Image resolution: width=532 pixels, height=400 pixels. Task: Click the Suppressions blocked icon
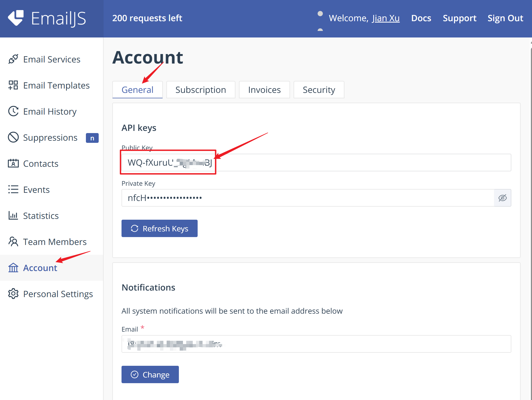[x=13, y=137]
